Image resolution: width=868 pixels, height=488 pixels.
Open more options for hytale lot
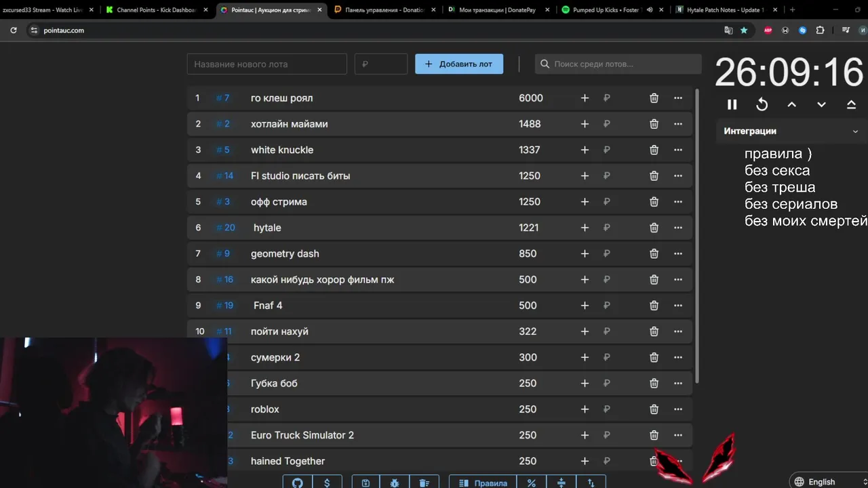677,228
